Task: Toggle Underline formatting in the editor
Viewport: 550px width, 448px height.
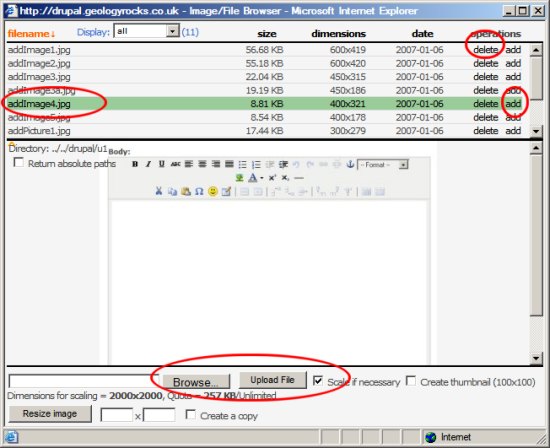Action: point(162,164)
